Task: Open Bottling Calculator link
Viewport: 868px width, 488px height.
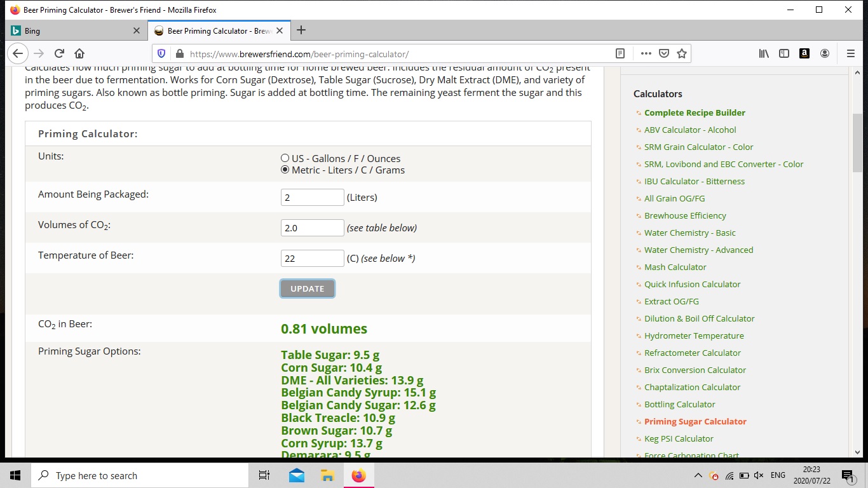Action: click(x=680, y=404)
